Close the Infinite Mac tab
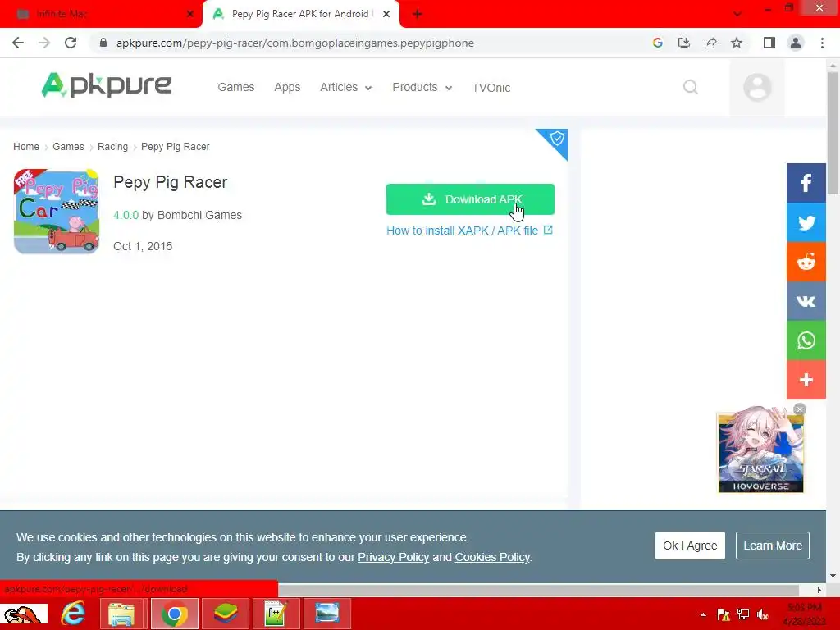Viewport: 840px width, 630px height. 190,14
